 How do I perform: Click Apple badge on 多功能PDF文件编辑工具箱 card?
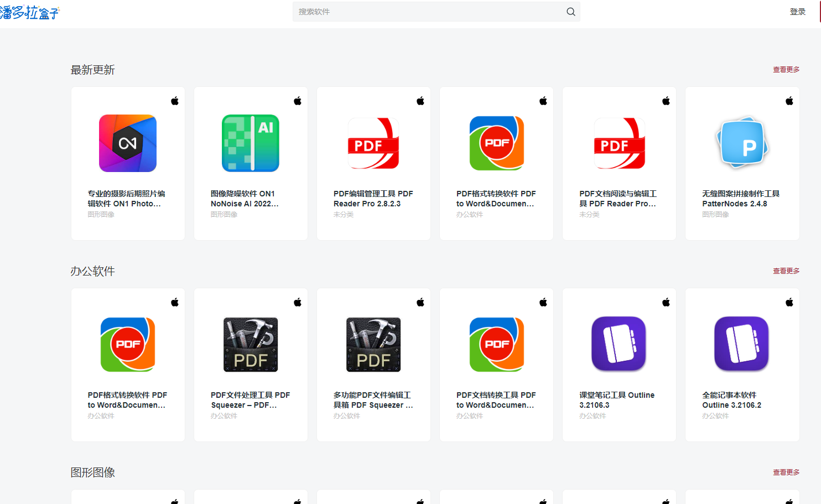point(420,302)
